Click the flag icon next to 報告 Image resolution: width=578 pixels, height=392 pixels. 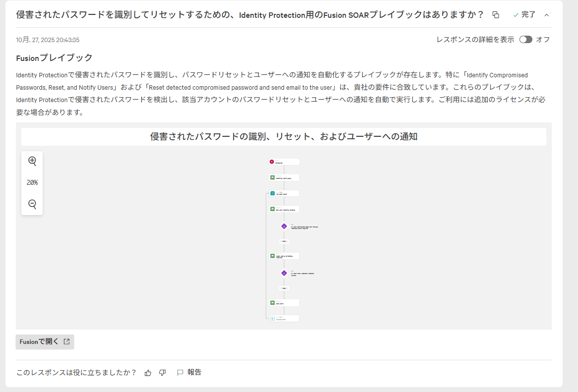click(180, 373)
